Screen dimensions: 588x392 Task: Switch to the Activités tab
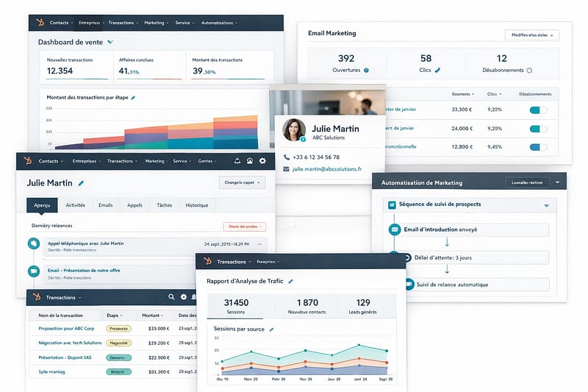pyautogui.click(x=75, y=205)
